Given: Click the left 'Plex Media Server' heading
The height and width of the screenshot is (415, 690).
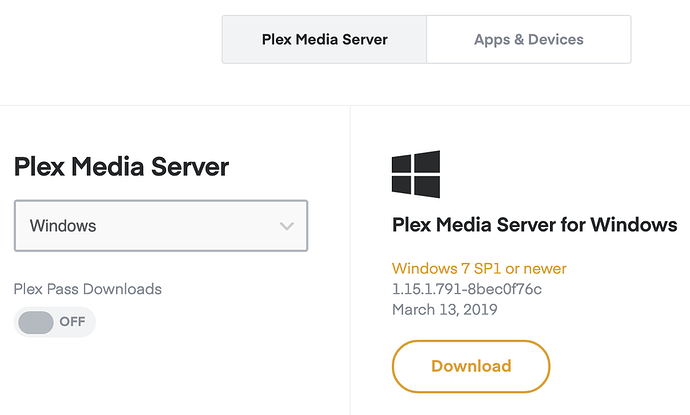Looking at the screenshot, I should (121, 167).
